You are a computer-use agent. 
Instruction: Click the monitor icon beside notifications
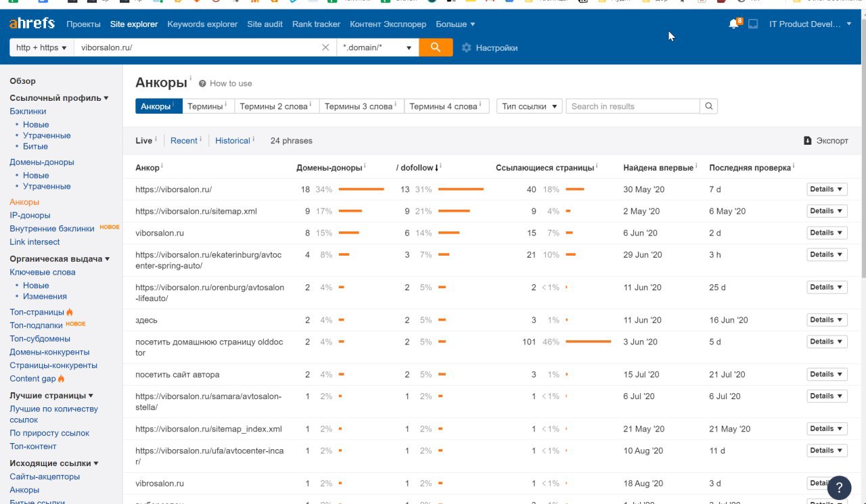click(x=753, y=24)
